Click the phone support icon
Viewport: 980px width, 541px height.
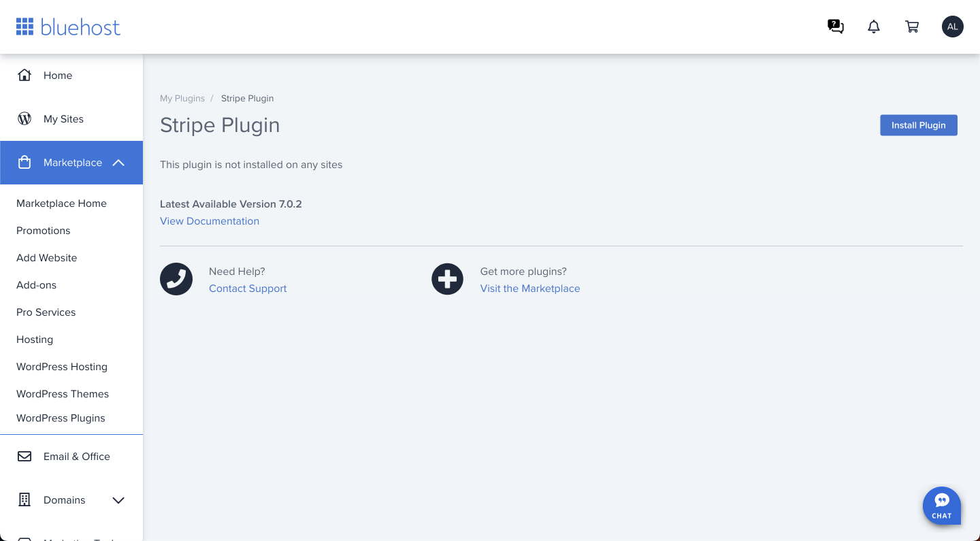click(x=176, y=279)
